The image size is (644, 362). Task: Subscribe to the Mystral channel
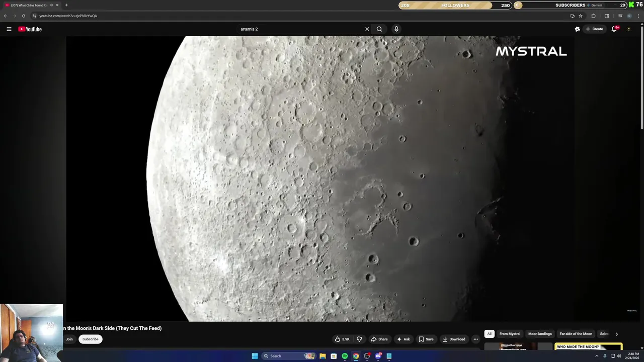point(91,339)
